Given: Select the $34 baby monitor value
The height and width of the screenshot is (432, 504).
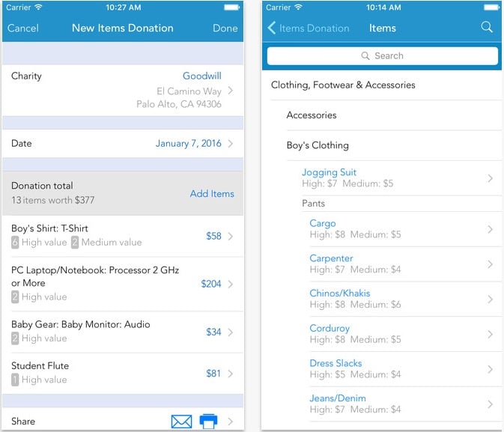Looking at the screenshot, I should point(213,332).
